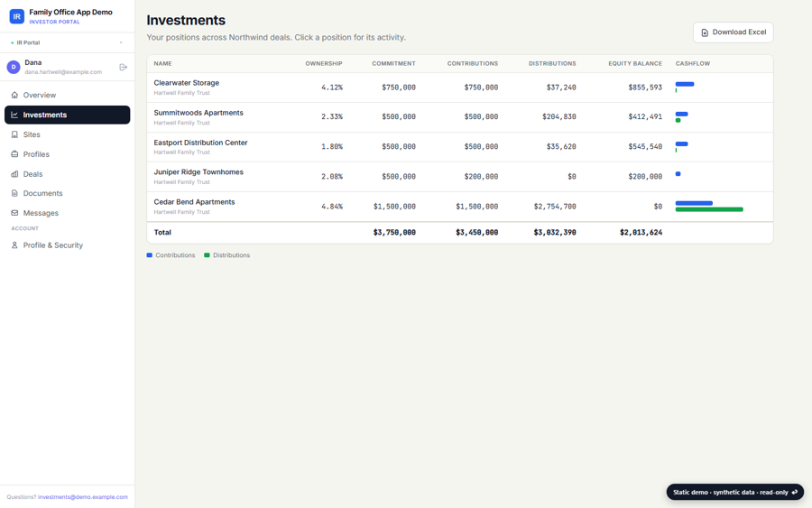Click Cedar Bend's green distributions cashflow bar

coord(709,209)
